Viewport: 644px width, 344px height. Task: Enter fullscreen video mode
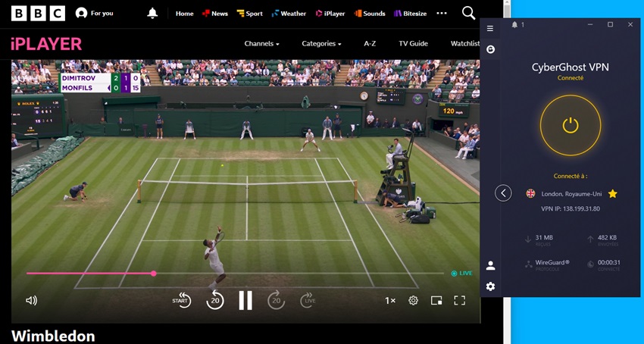(x=460, y=301)
